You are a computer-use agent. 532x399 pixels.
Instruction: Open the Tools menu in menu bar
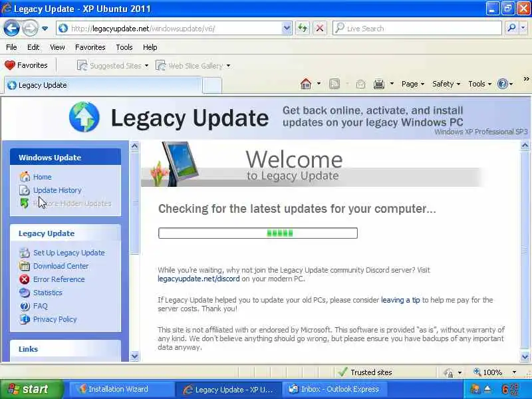(124, 47)
